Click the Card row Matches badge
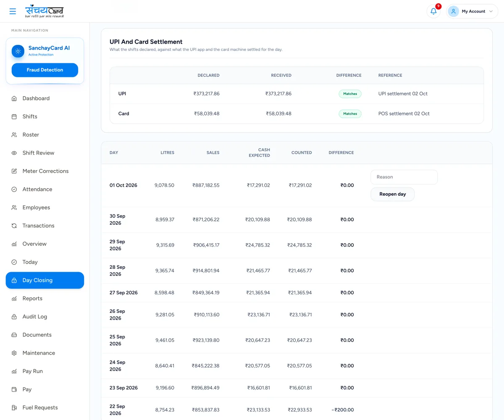Screen dimensions: 504x420 (350, 114)
